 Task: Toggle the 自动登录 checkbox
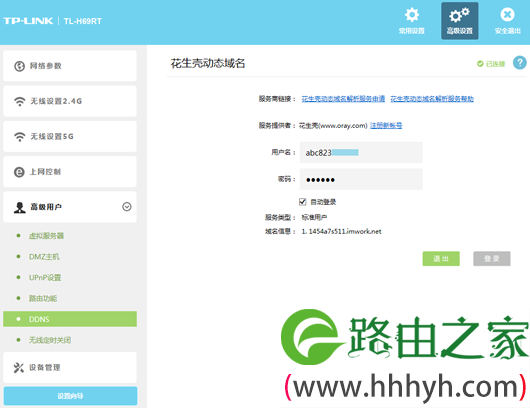[x=303, y=202]
